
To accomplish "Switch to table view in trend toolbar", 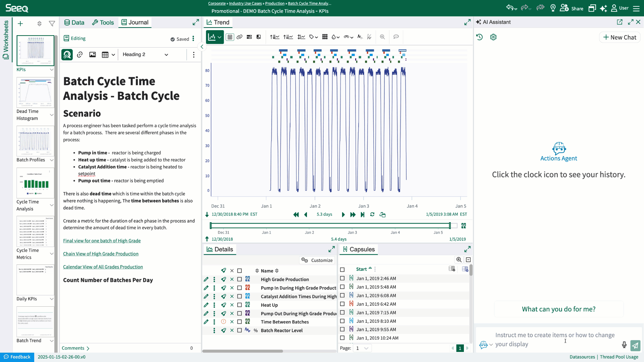I will tap(230, 37).
